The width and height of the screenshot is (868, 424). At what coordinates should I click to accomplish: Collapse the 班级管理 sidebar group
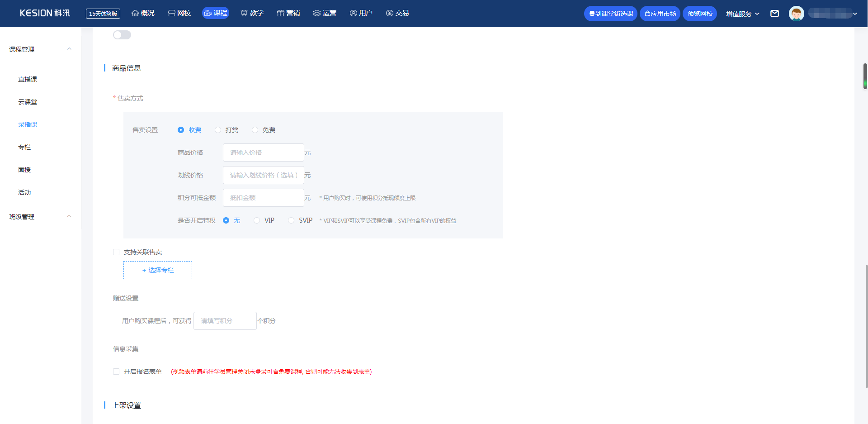[x=69, y=216]
